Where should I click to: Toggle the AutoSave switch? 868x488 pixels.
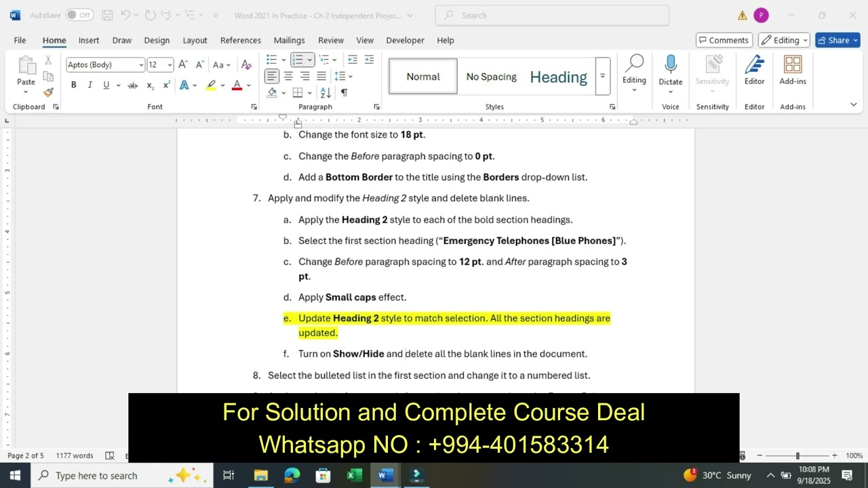[x=79, y=15]
